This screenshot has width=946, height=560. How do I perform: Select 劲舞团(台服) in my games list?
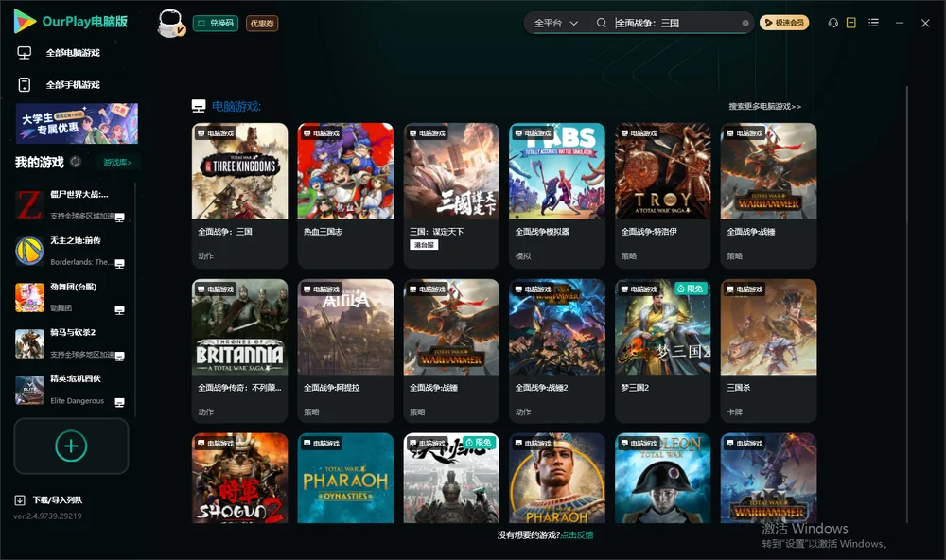(x=71, y=297)
